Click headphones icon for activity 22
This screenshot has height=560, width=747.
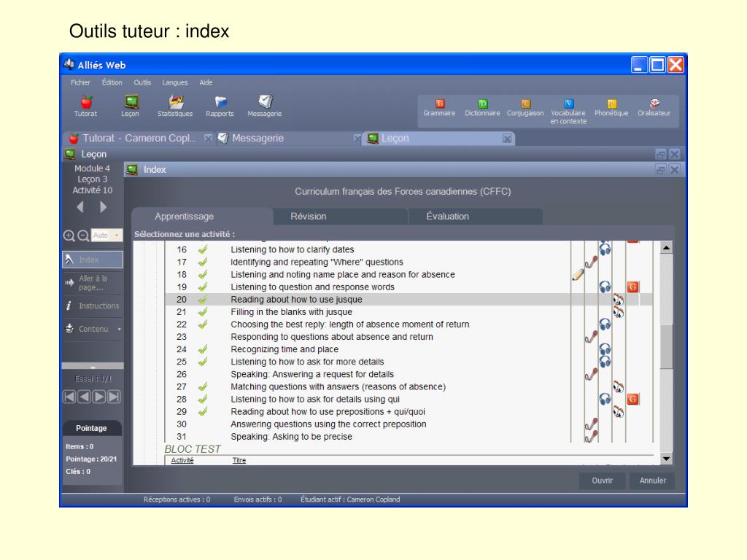605,324
